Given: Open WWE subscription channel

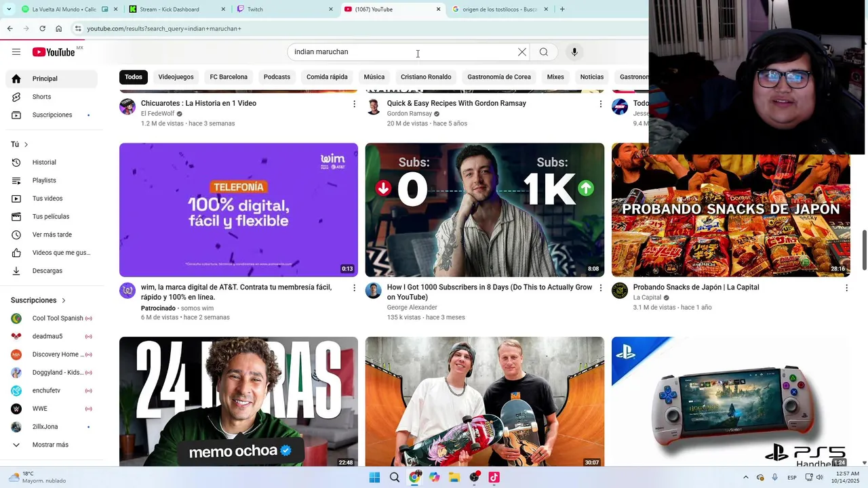Looking at the screenshot, I should tap(52, 409).
